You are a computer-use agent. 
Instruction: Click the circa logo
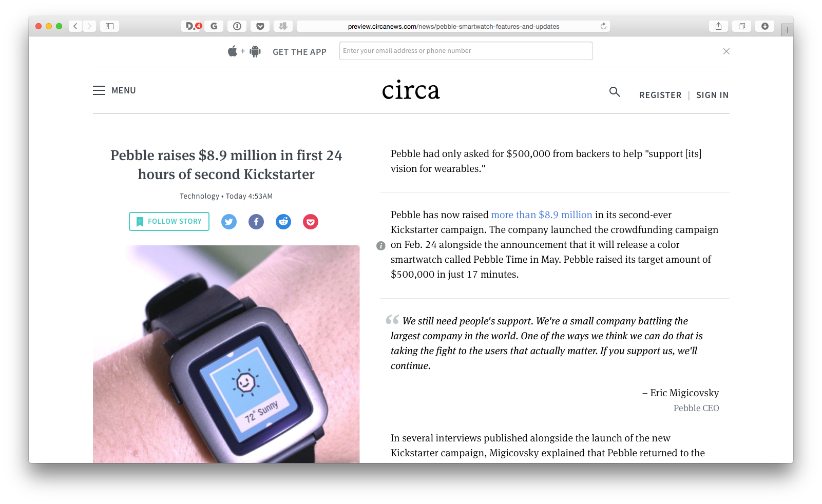click(x=411, y=90)
